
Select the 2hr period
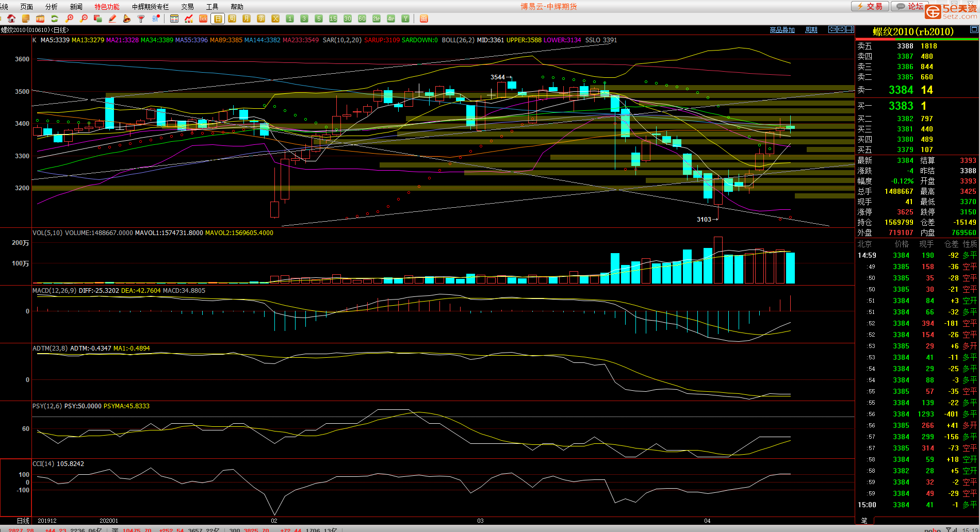[x=377, y=19]
